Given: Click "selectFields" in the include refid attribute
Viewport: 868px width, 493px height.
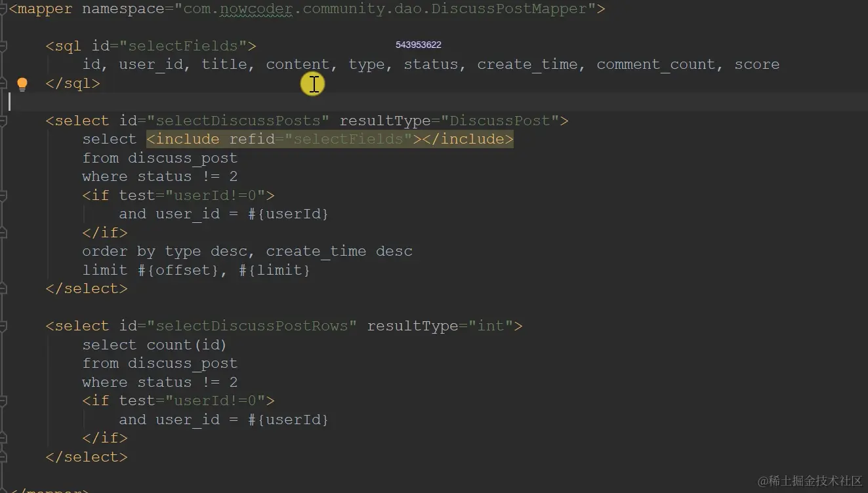Looking at the screenshot, I should [x=348, y=139].
